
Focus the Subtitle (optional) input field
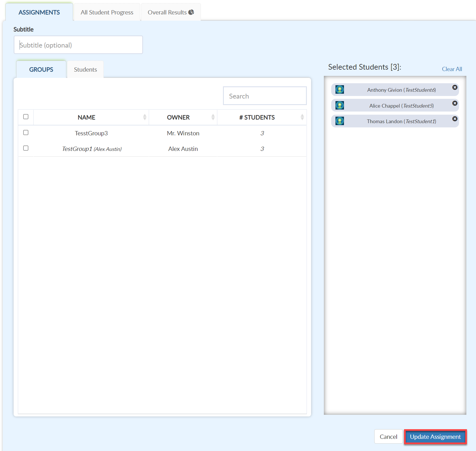(x=78, y=45)
